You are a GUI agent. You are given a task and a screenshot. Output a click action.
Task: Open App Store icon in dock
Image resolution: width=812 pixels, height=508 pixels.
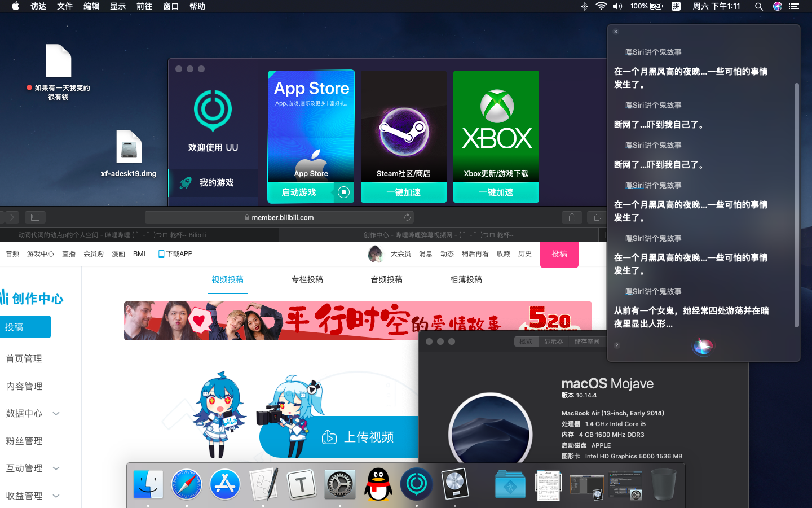coord(225,484)
